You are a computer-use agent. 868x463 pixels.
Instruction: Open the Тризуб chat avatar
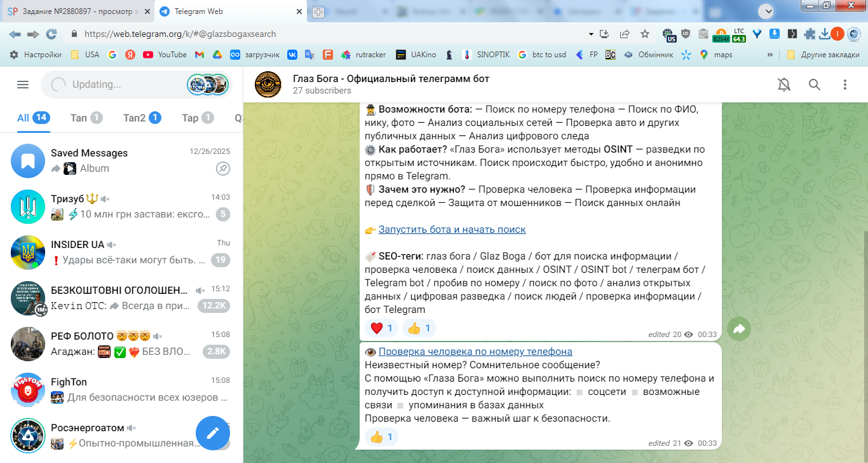tap(28, 207)
